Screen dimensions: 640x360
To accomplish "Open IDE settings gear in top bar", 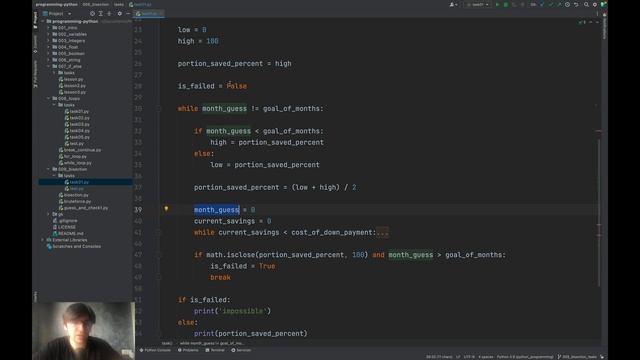I will [x=595, y=4].
